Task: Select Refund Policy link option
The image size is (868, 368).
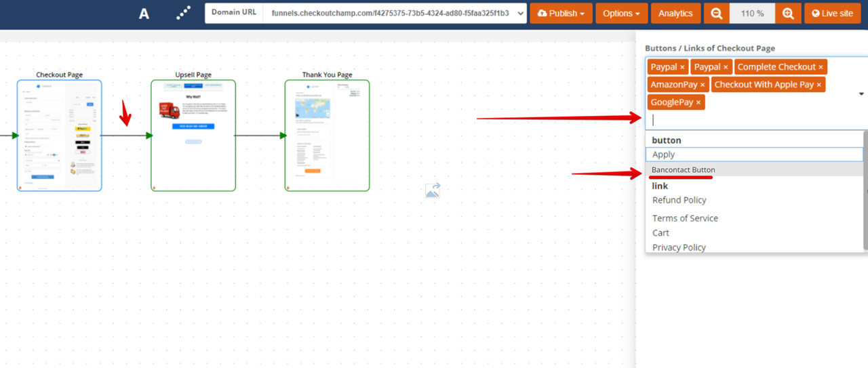Action: click(x=679, y=200)
